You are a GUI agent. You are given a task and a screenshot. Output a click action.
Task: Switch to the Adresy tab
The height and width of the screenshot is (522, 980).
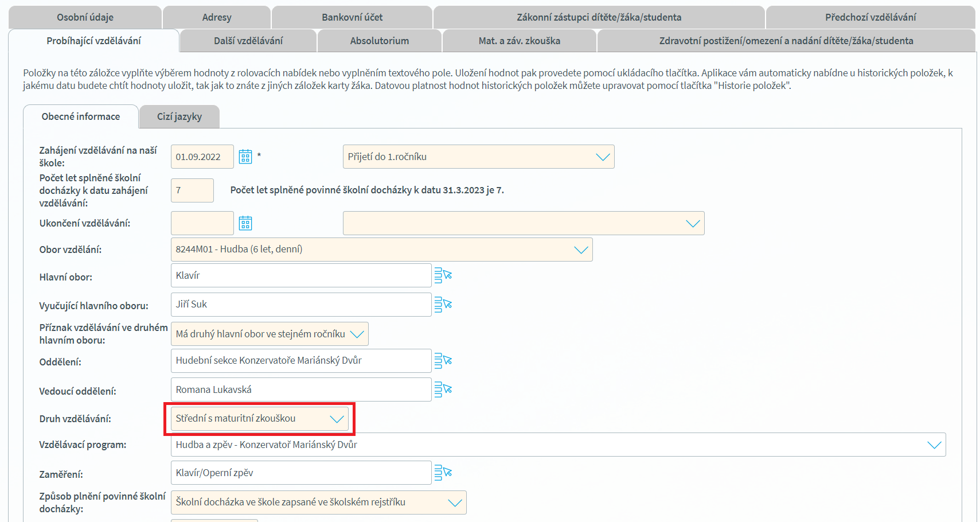click(x=217, y=17)
